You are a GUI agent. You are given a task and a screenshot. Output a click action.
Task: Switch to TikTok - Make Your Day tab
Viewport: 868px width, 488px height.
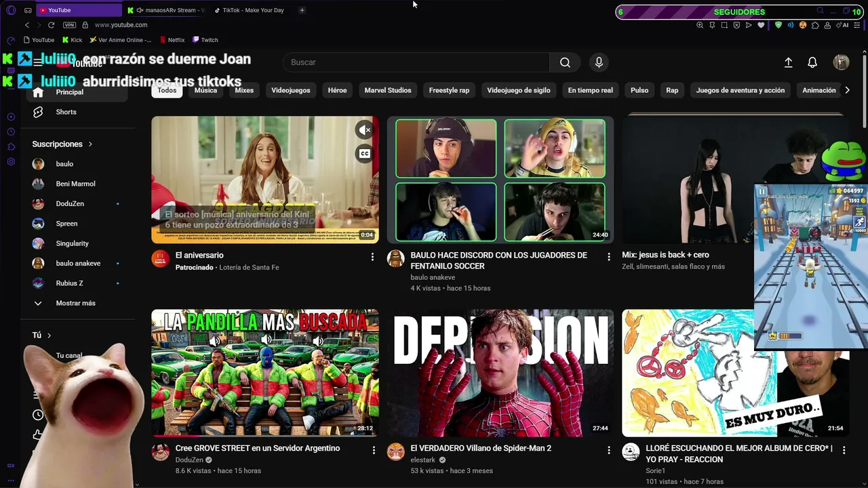pos(250,10)
